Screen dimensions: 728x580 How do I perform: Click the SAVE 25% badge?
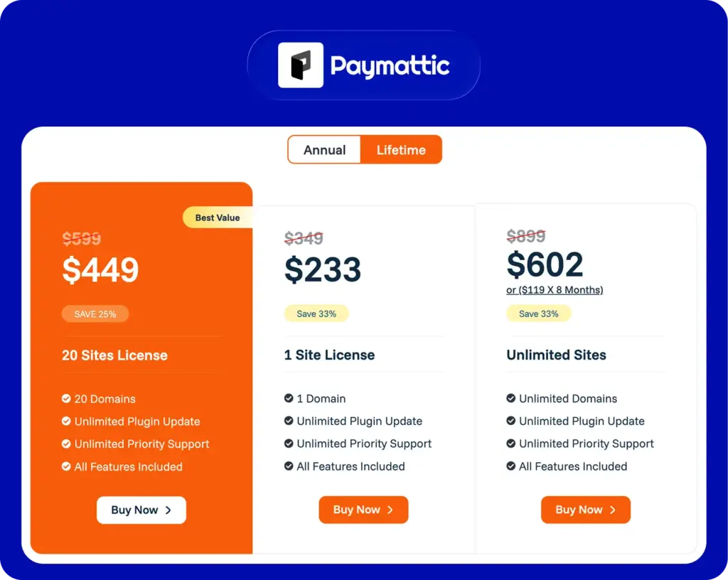(x=95, y=313)
